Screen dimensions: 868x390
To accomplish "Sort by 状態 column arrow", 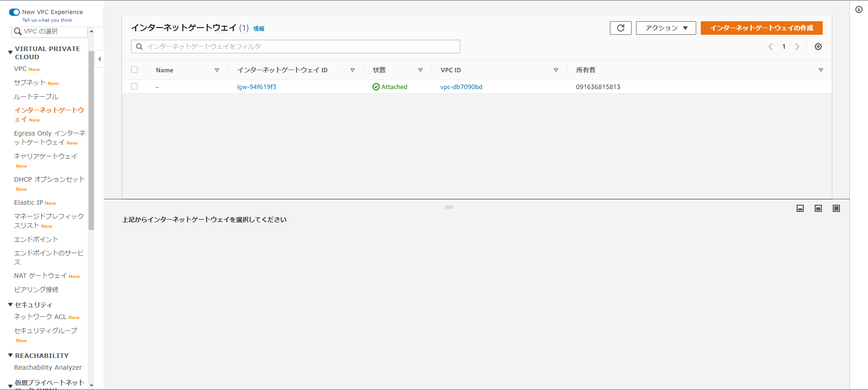I will pyautogui.click(x=420, y=70).
